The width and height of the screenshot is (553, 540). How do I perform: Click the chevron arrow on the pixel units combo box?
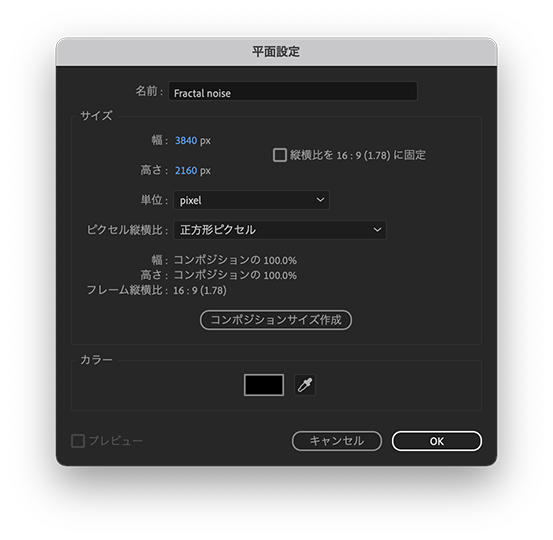pyautogui.click(x=320, y=200)
